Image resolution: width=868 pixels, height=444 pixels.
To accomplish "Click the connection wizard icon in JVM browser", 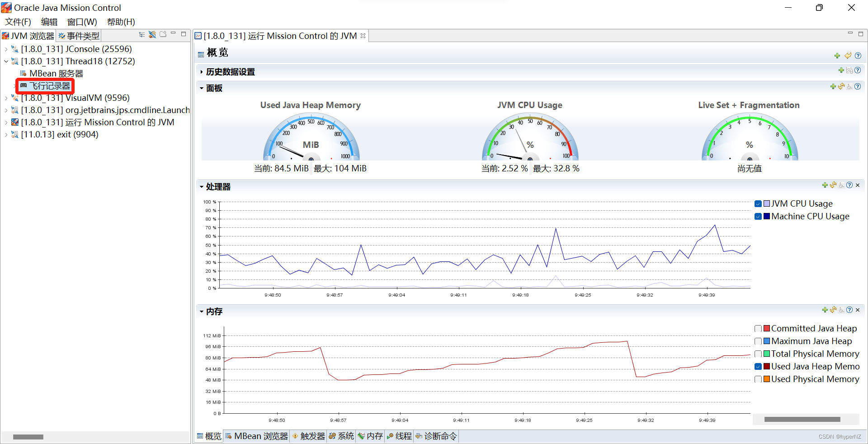I will [x=152, y=34].
